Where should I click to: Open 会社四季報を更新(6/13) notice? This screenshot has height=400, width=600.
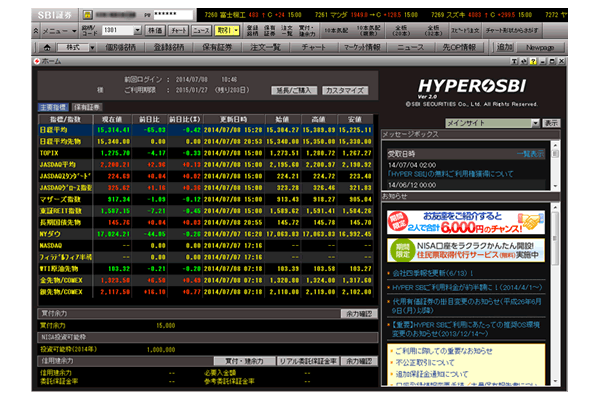click(x=433, y=273)
